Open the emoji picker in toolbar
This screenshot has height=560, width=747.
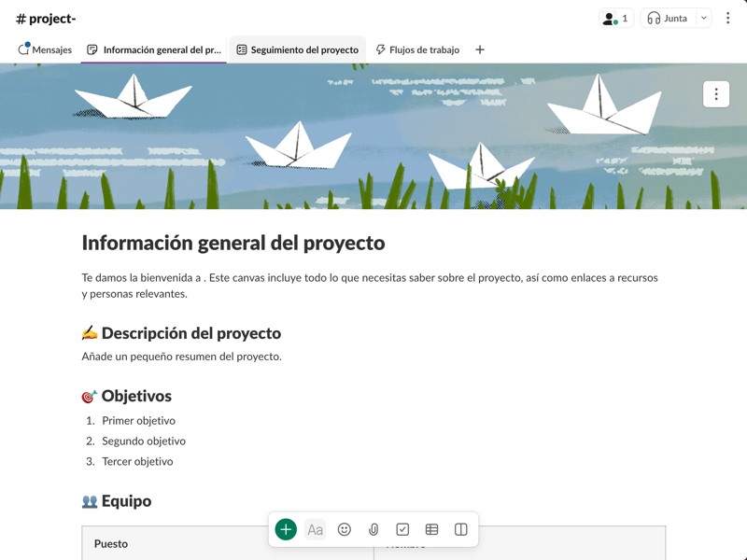[345, 529]
